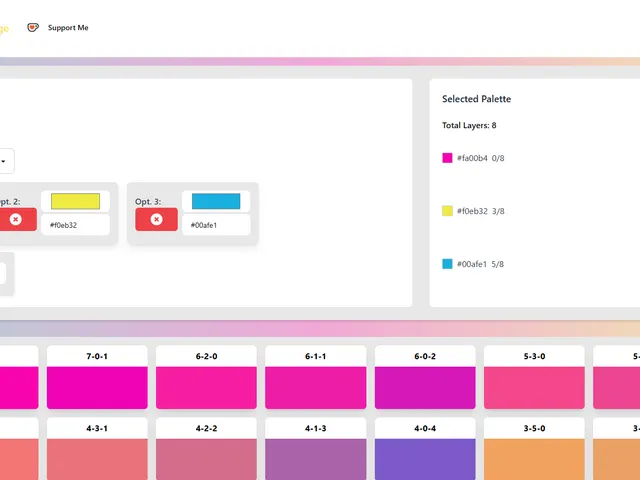This screenshot has height=480, width=640.
Task: Click the pink #fa00b4 palette swatch
Action: 447,158
